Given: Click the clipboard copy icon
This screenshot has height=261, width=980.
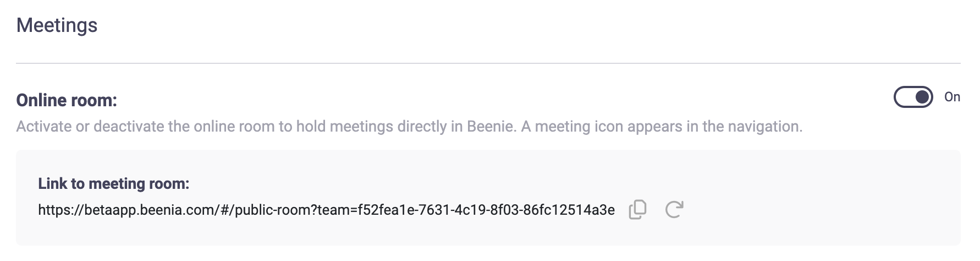Looking at the screenshot, I should pos(637,210).
